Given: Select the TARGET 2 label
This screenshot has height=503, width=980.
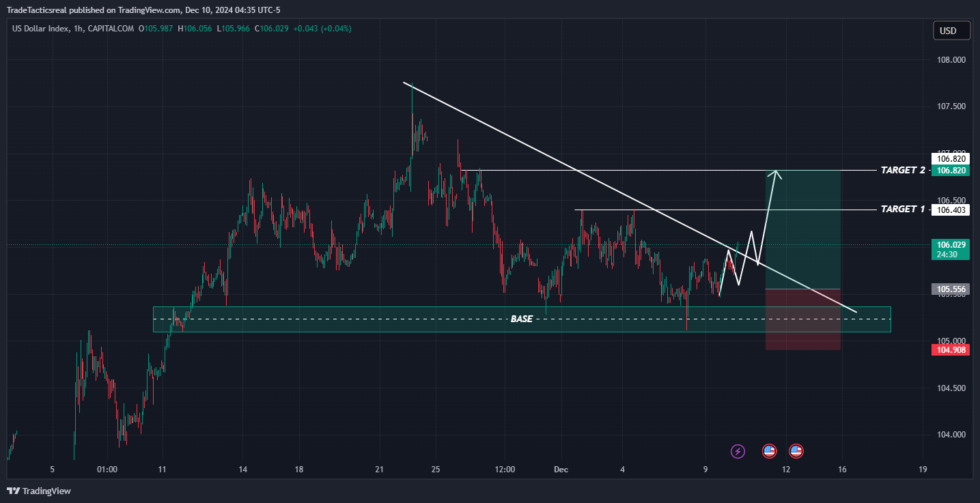Looking at the screenshot, I should coord(902,170).
